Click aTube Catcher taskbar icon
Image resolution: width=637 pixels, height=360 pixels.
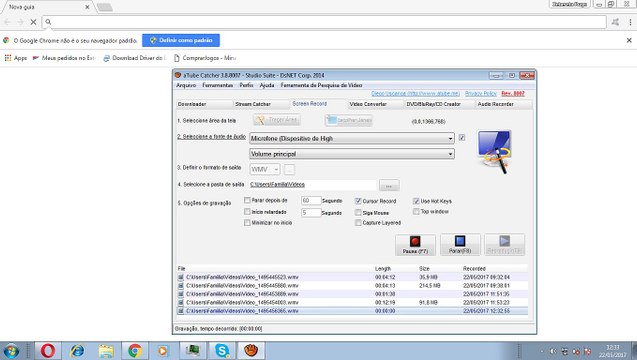point(251,351)
